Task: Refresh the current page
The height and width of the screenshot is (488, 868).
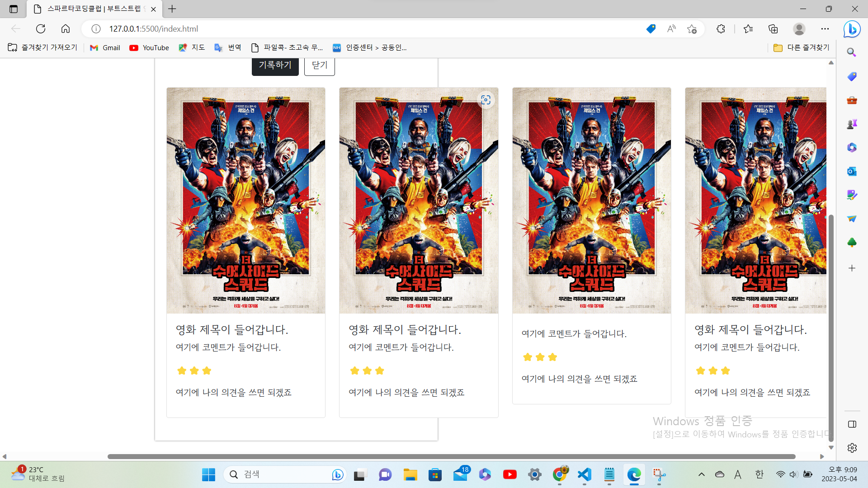Action: [x=41, y=29]
